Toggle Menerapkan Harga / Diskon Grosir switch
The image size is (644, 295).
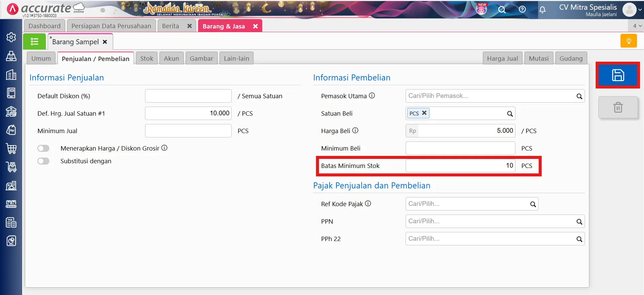43,148
